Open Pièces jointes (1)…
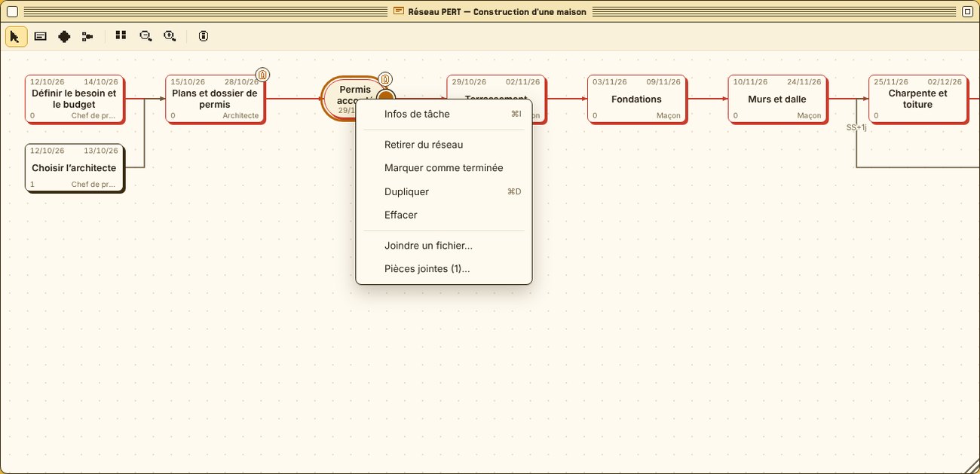Screen dimensions: 980x474 tap(444, 269)
